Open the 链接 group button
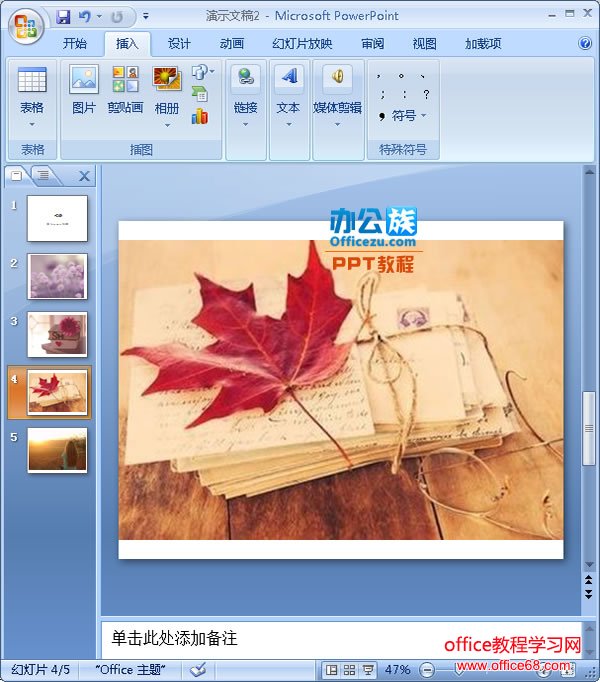600x682 pixels. click(245, 90)
